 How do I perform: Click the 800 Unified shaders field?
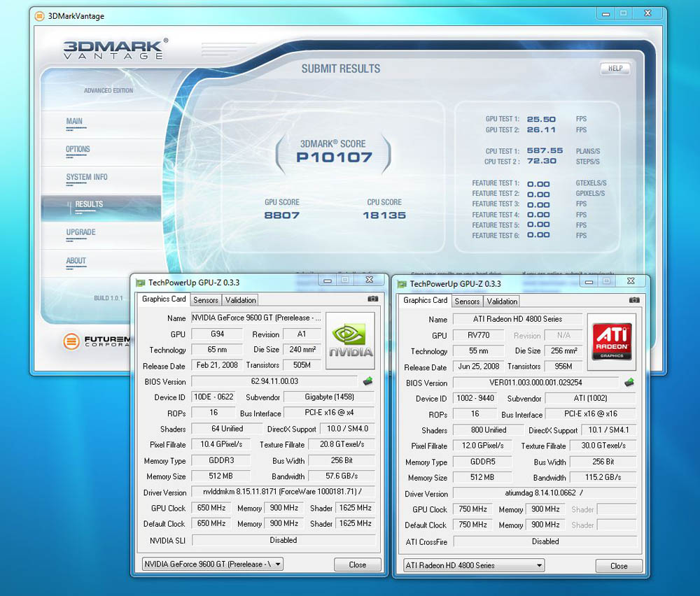click(x=489, y=430)
